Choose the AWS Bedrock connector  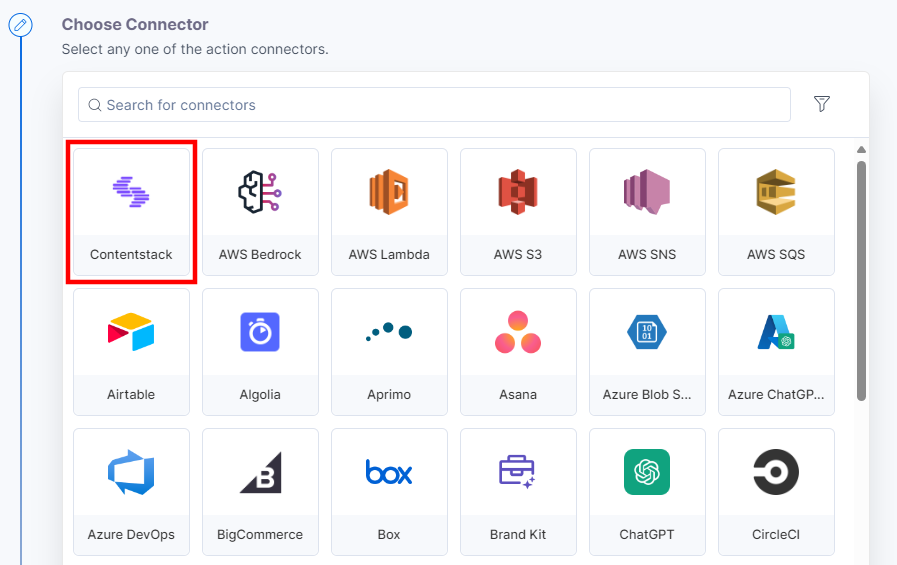click(x=260, y=211)
